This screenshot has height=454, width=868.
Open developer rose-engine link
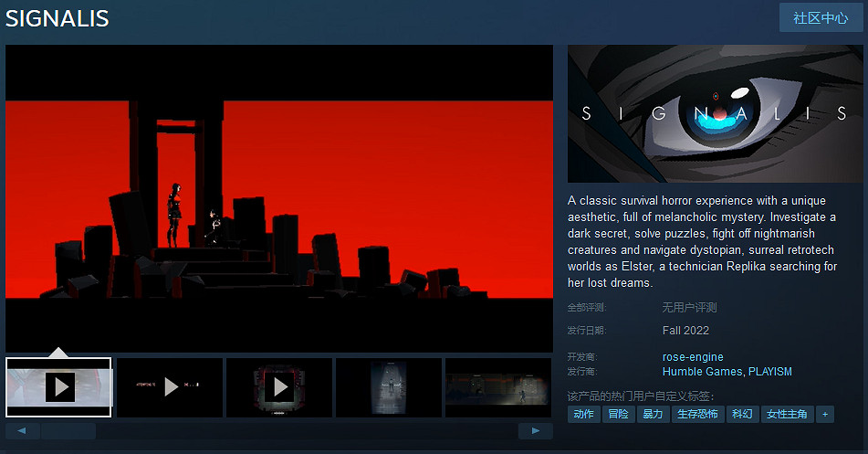(693, 357)
